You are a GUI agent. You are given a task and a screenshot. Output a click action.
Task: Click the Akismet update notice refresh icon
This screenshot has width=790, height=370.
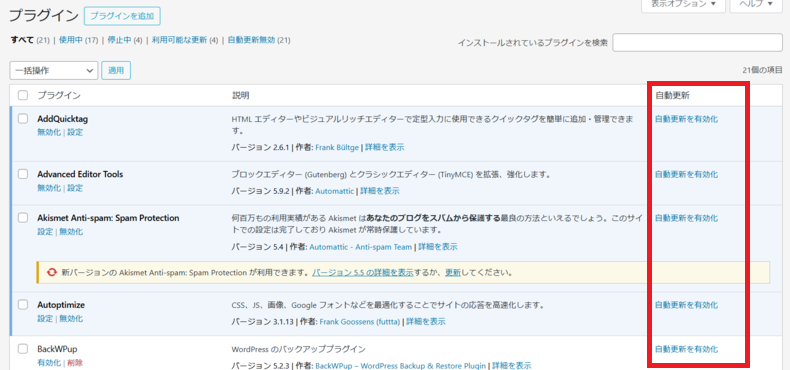[x=51, y=272]
